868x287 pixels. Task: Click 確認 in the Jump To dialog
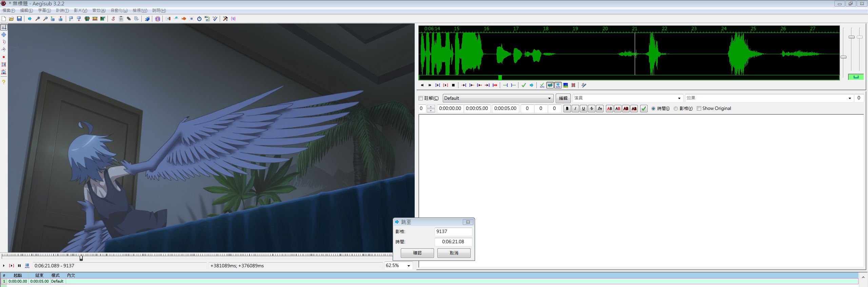coord(417,253)
